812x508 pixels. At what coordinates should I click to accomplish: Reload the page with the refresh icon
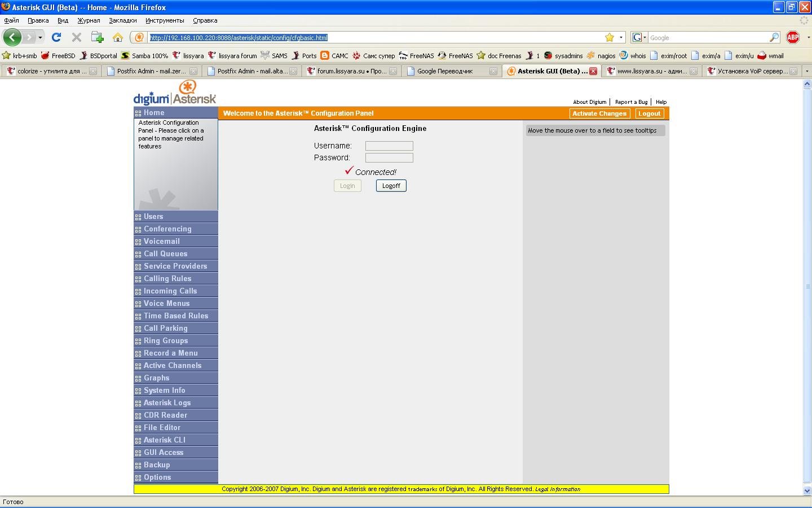click(56, 37)
